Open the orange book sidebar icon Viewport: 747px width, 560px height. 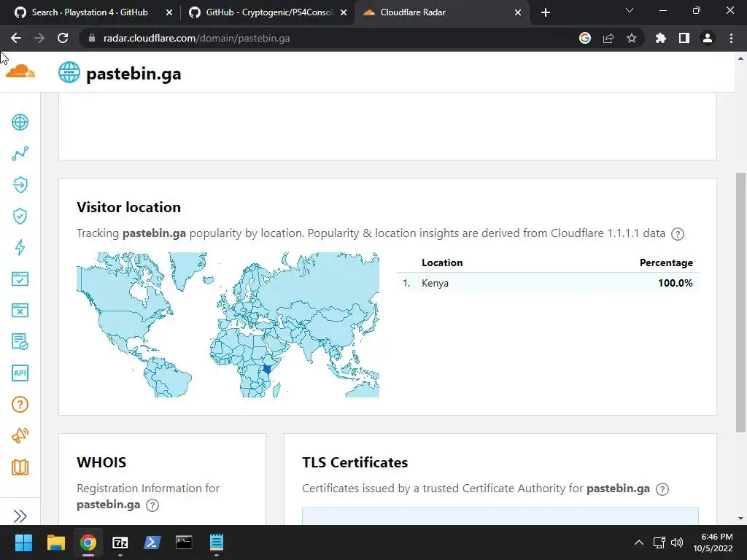(x=20, y=467)
